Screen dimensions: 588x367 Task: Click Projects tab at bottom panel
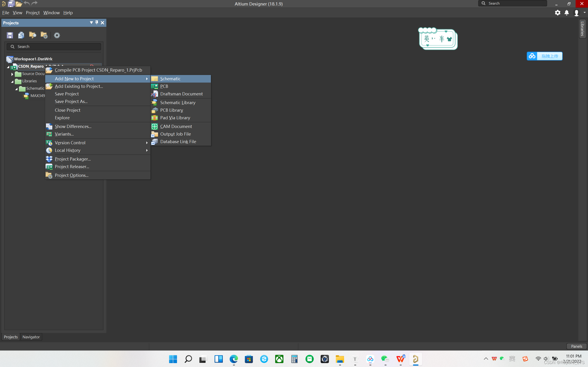tap(11, 336)
